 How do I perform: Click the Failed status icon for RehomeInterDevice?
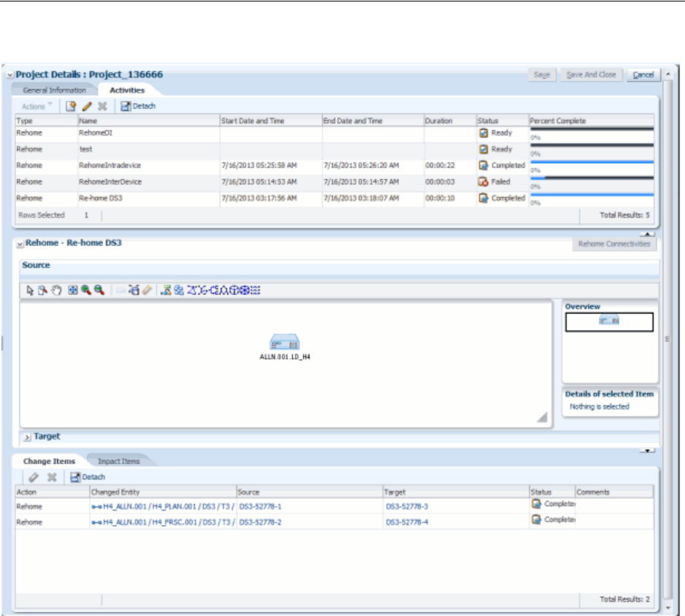[x=483, y=182]
